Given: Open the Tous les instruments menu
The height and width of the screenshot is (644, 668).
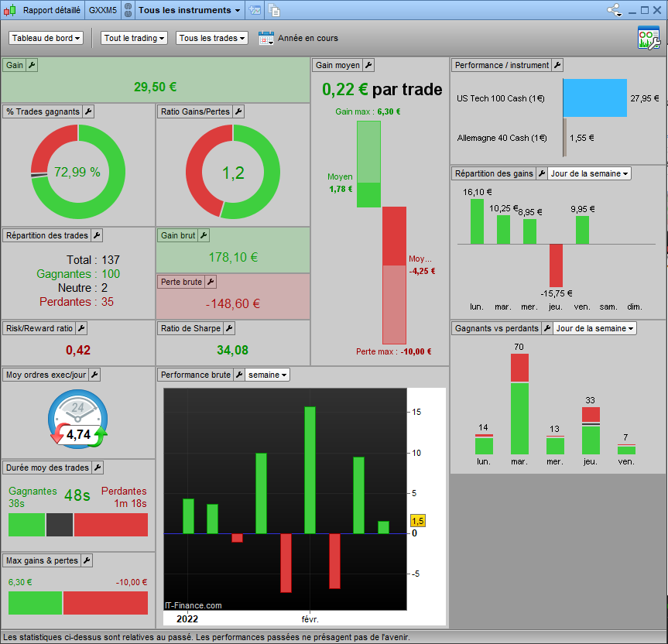Looking at the screenshot, I should [x=189, y=10].
